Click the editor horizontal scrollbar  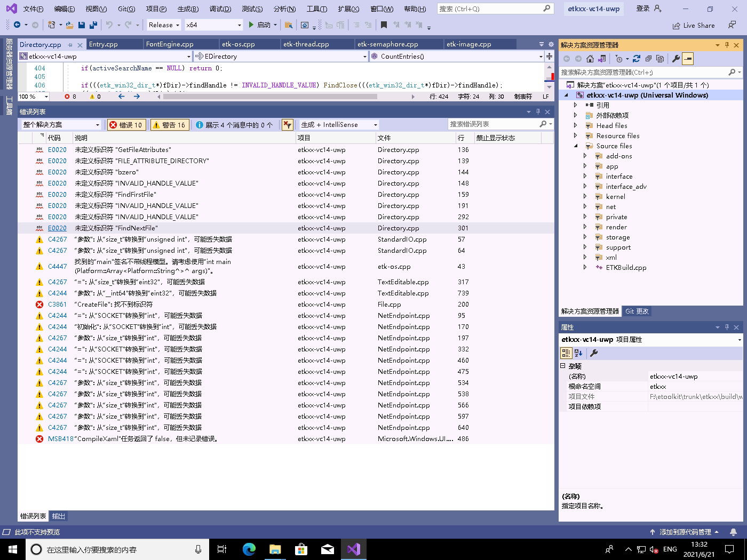270,97
